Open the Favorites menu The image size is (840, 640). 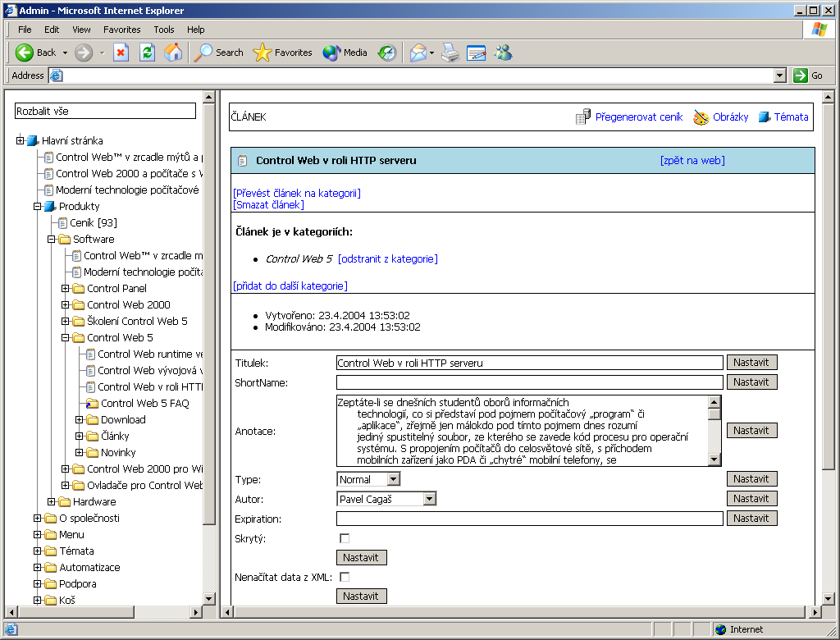[x=121, y=30]
